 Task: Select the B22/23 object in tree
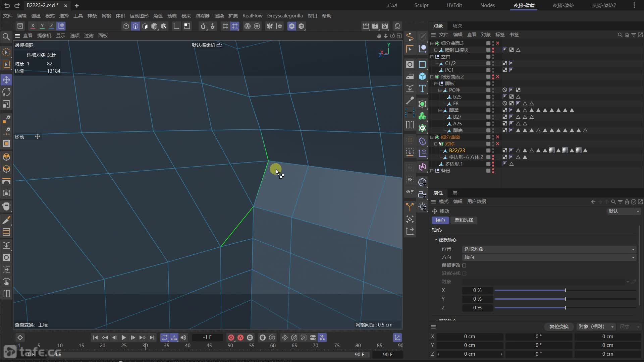pos(457,150)
